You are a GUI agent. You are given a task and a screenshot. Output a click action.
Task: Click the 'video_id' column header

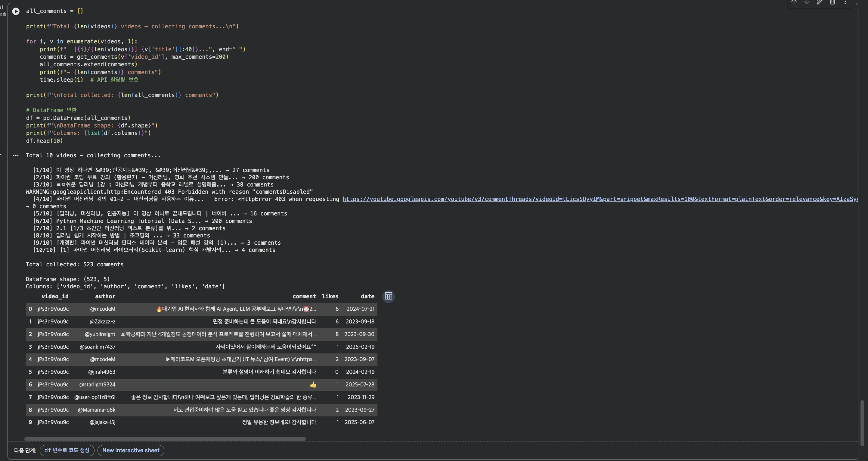pyautogui.click(x=55, y=296)
